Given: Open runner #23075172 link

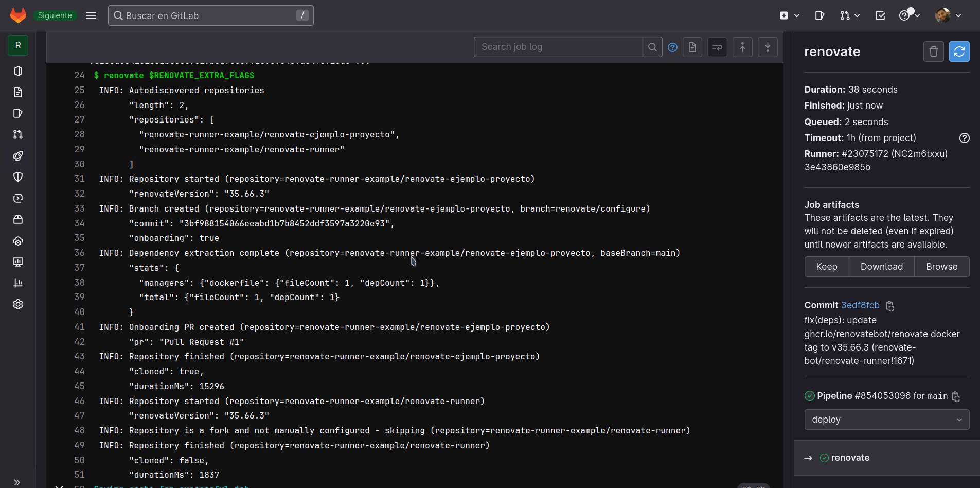Looking at the screenshot, I should click(895, 154).
